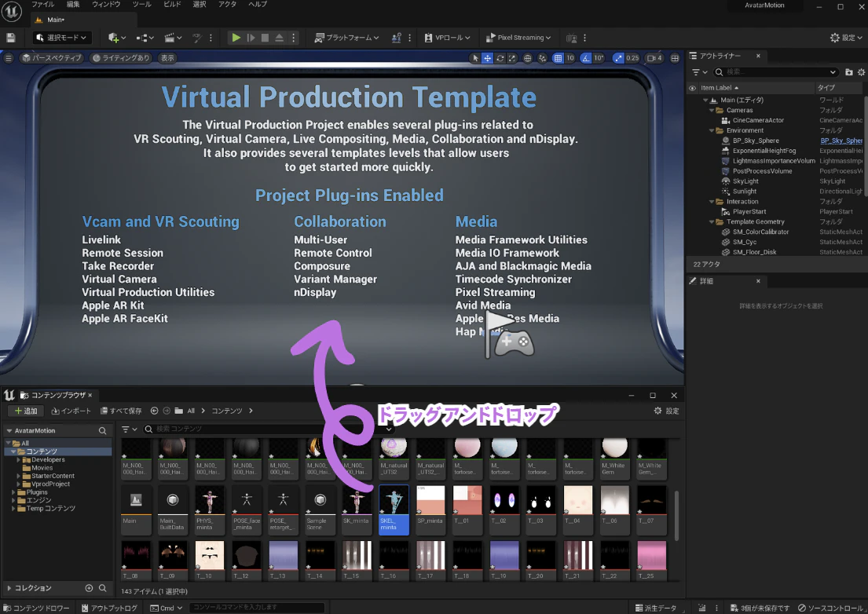The height and width of the screenshot is (614, 868).
Task: Toggle grid snapping in the viewport
Action: pyautogui.click(x=558, y=58)
